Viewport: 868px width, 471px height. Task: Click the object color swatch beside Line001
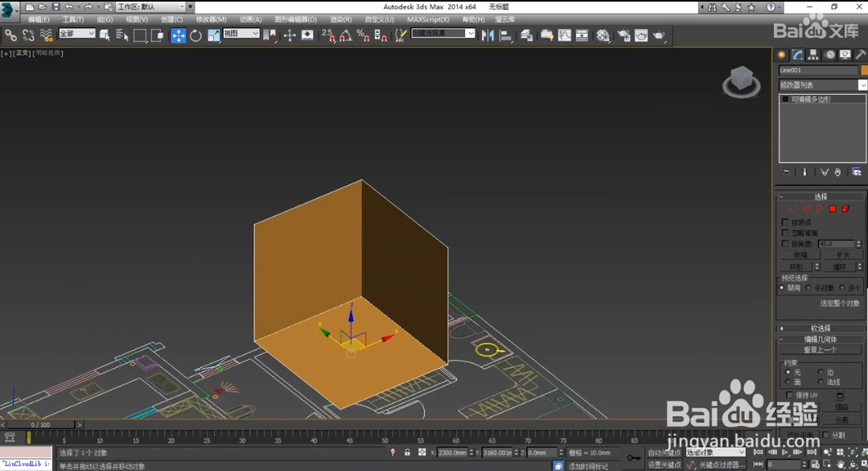click(x=864, y=70)
